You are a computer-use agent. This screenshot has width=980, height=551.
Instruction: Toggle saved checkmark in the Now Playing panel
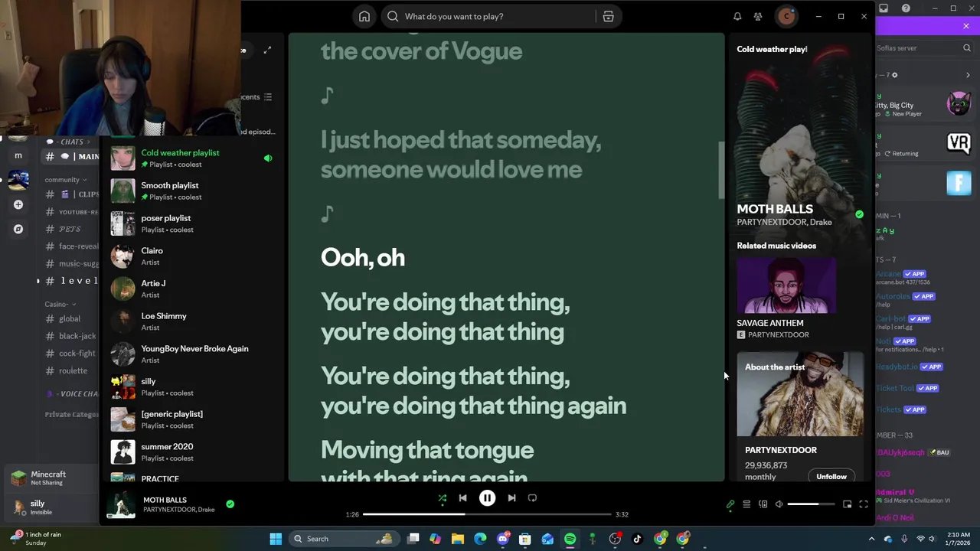coord(859,215)
